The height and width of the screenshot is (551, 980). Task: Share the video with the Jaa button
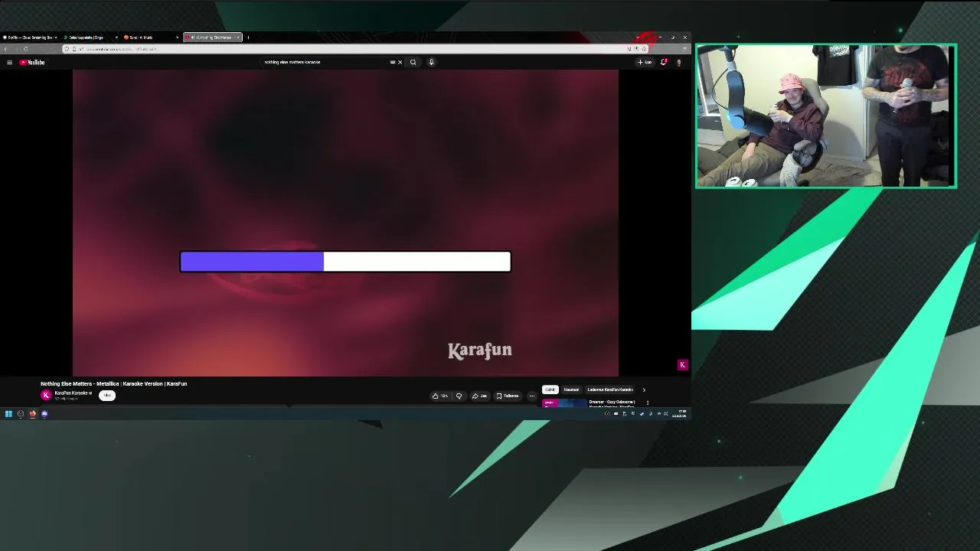coord(479,396)
